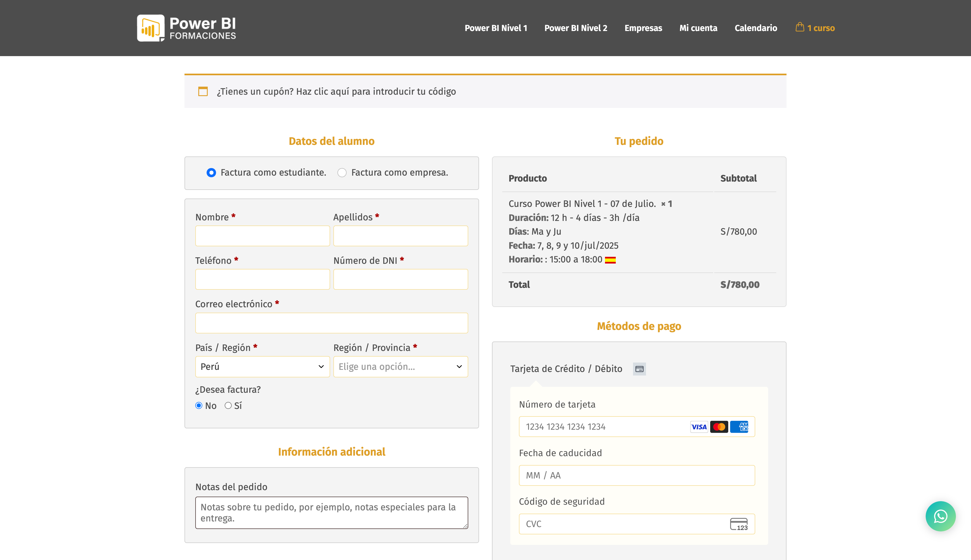This screenshot has height=560, width=971.
Task: Open the País / Región dropdown
Action: point(262,367)
